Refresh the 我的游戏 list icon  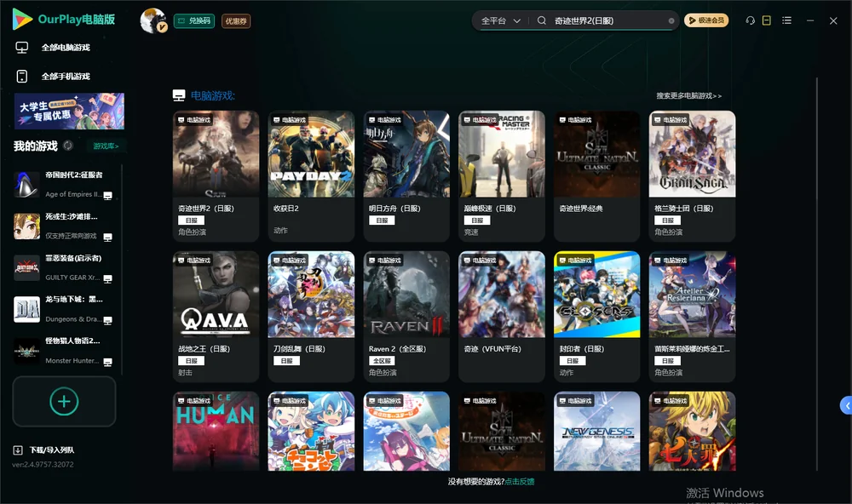click(68, 146)
